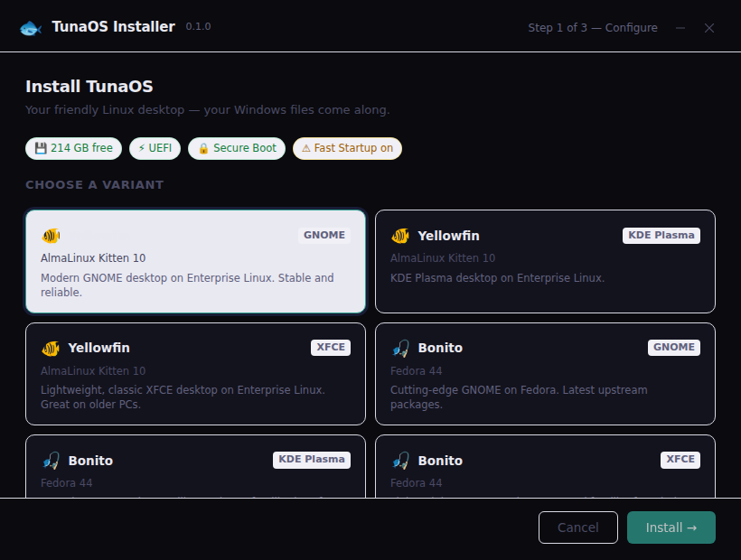
Task: Click the Step 1 of 3 — Configure text
Action: (593, 28)
